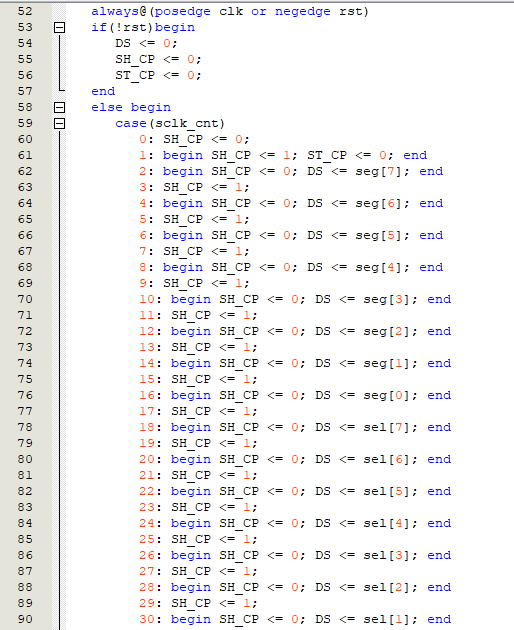Click line number 52 in margin
The image size is (514, 630).
pos(25,11)
